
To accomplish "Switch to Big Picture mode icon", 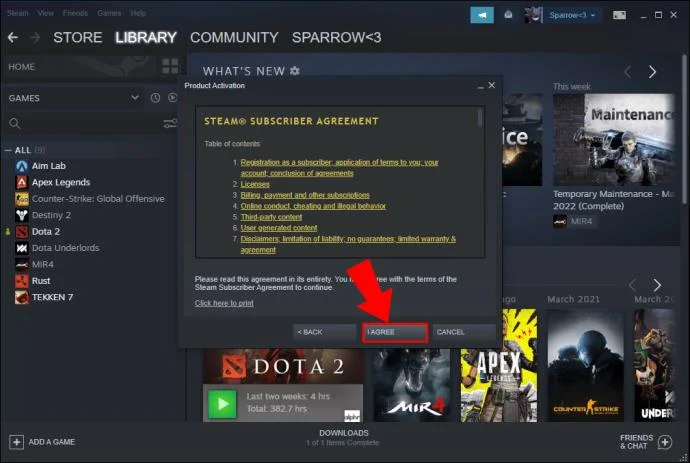I will (x=619, y=15).
